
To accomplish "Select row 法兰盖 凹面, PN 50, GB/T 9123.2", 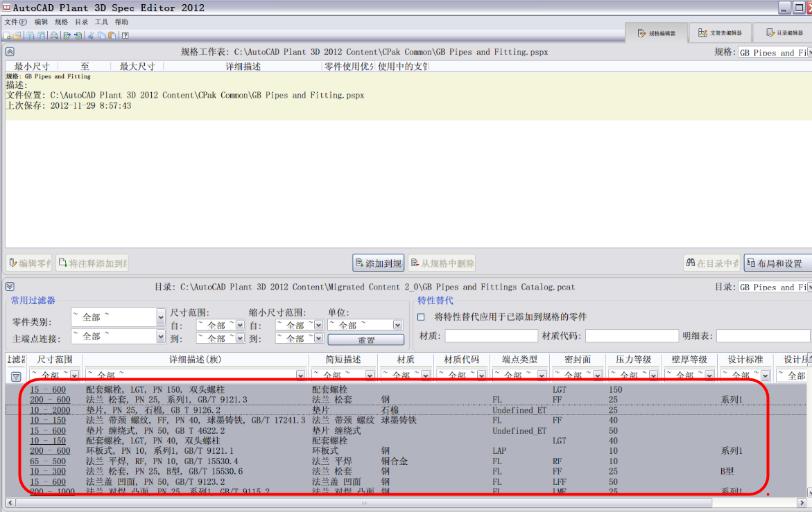I will pos(406,482).
